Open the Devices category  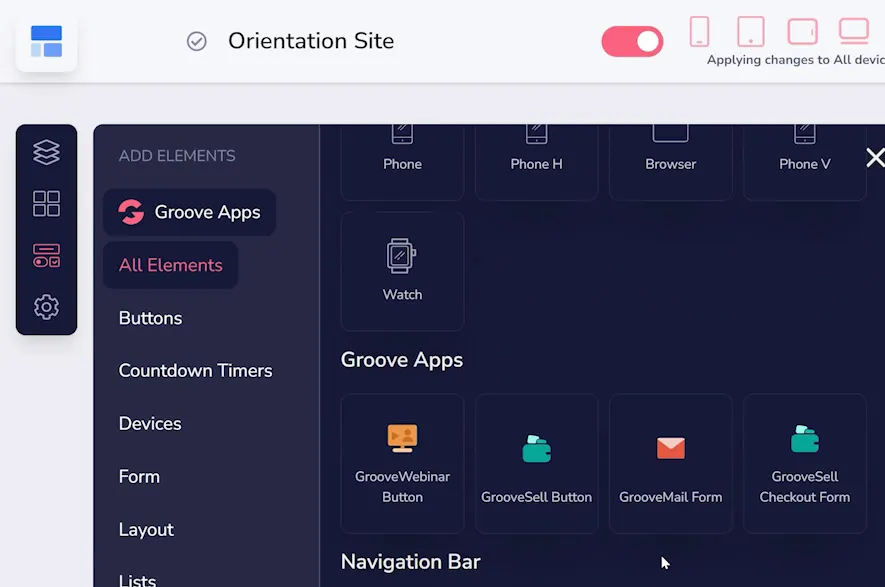pyautogui.click(x=150, y=424)
